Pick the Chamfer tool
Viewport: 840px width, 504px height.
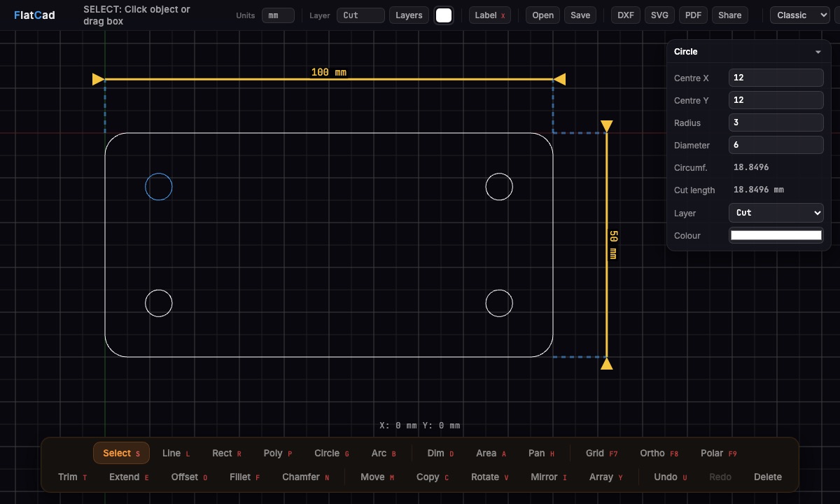pyautogui.click(x=305, y=477)
